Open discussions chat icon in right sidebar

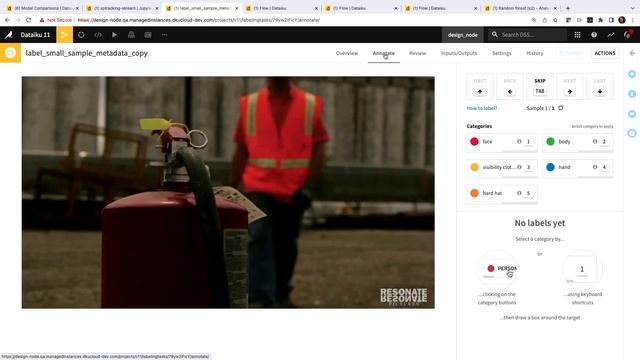pos(632,113)
